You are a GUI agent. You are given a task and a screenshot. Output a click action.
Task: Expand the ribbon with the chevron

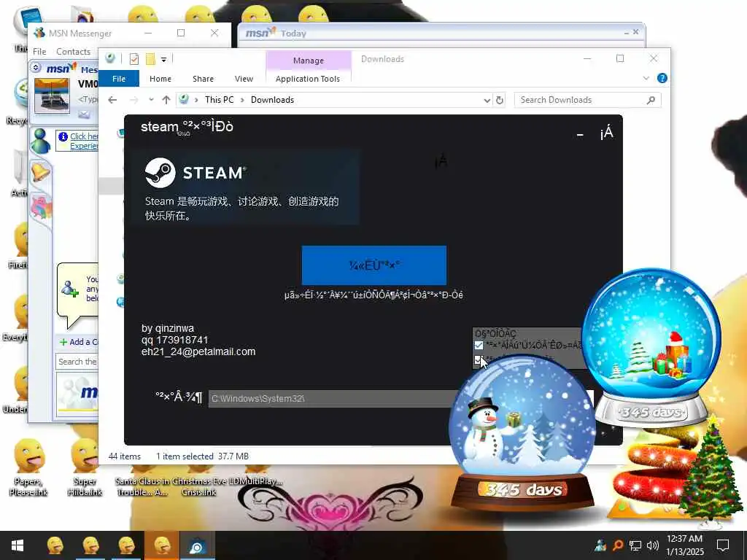tap(646, 78)
